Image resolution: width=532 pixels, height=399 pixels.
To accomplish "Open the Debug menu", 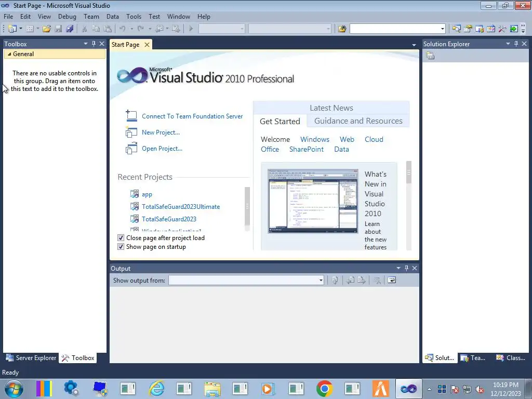I will pyautogui.click(x=67, y=16).
